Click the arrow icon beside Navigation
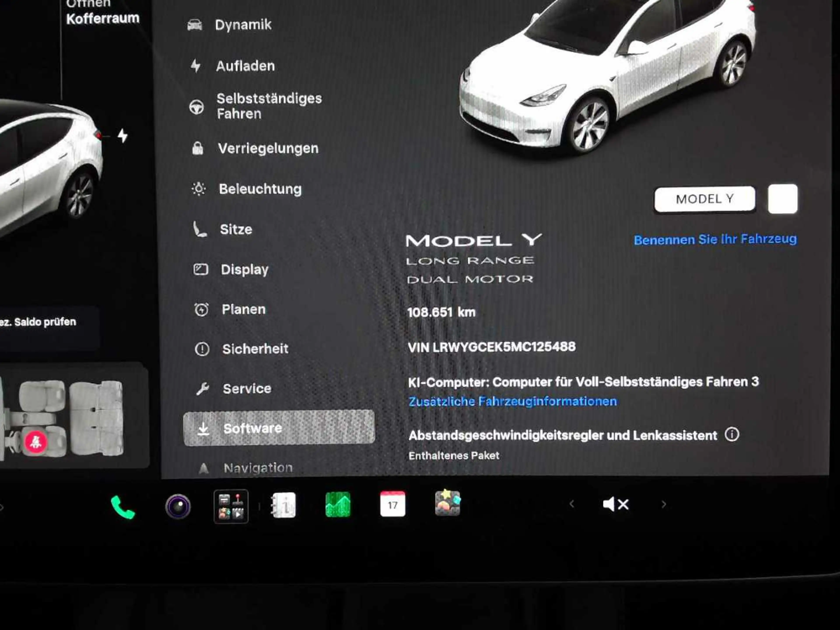 click(204, 468)
